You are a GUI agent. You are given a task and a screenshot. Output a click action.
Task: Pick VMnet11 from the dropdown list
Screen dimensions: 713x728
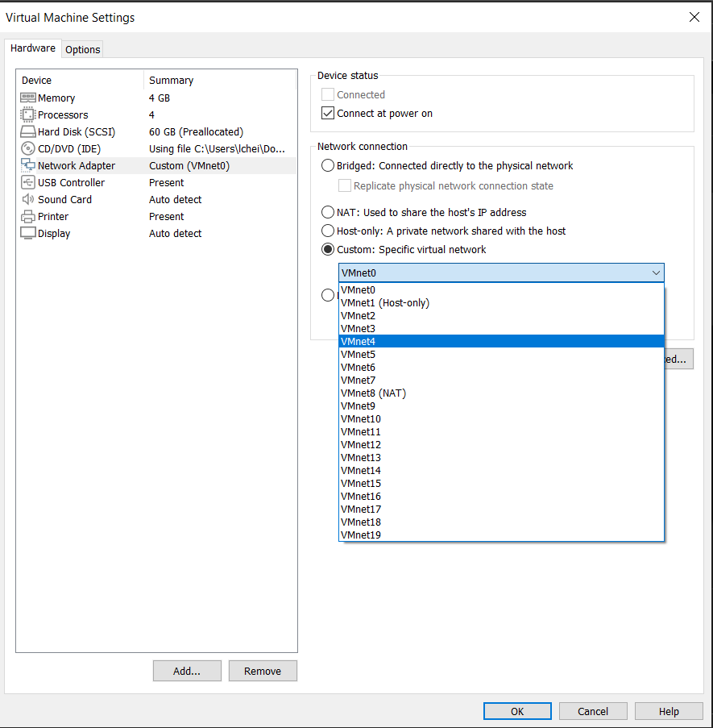(501, 432)
